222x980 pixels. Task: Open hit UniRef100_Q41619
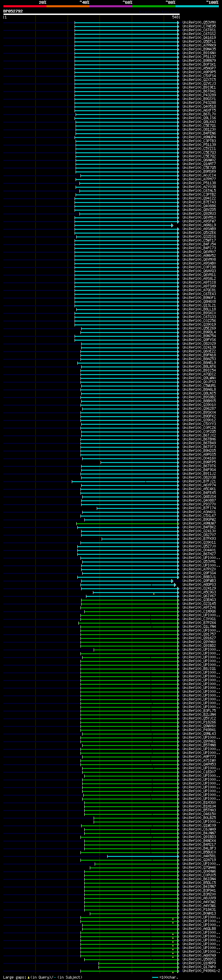pyautogui.click(x=199, y=38)
